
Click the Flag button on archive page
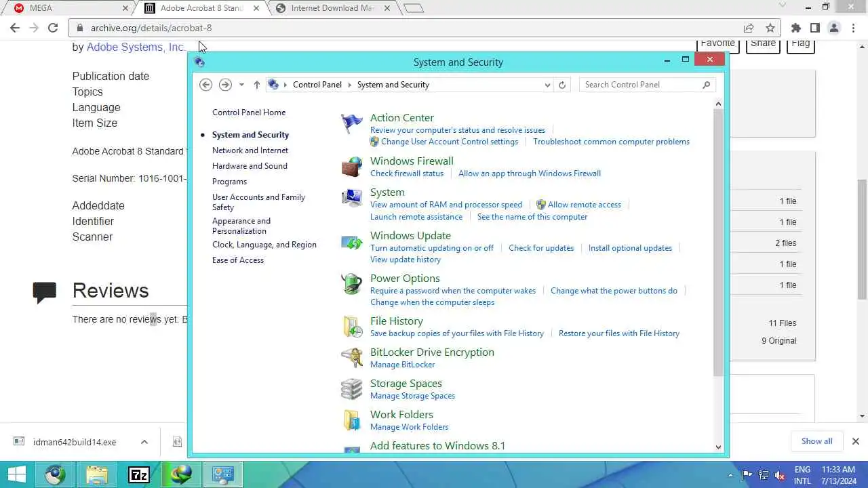(800, 44)
